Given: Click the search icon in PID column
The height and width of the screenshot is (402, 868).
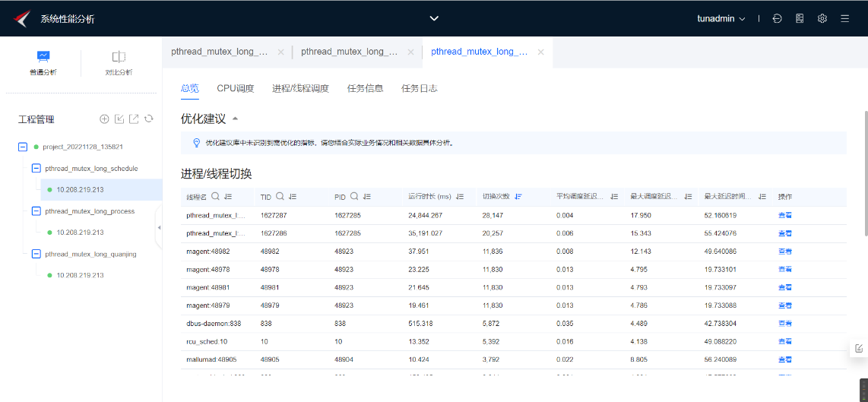Looking at the screenshot, I should pos(353,197).
